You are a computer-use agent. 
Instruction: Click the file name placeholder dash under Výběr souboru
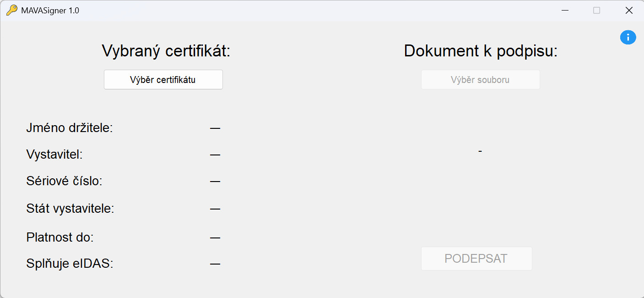[480, 151]
